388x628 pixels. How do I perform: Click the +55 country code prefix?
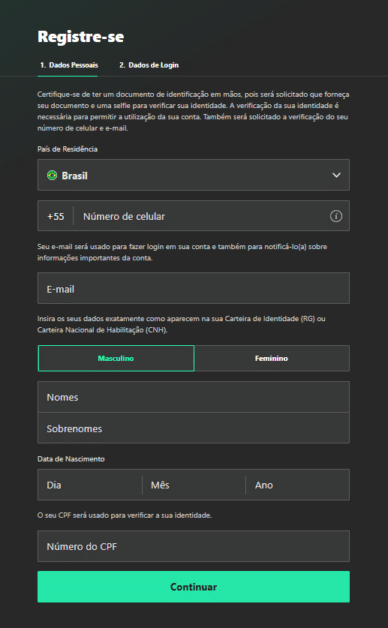56,216
